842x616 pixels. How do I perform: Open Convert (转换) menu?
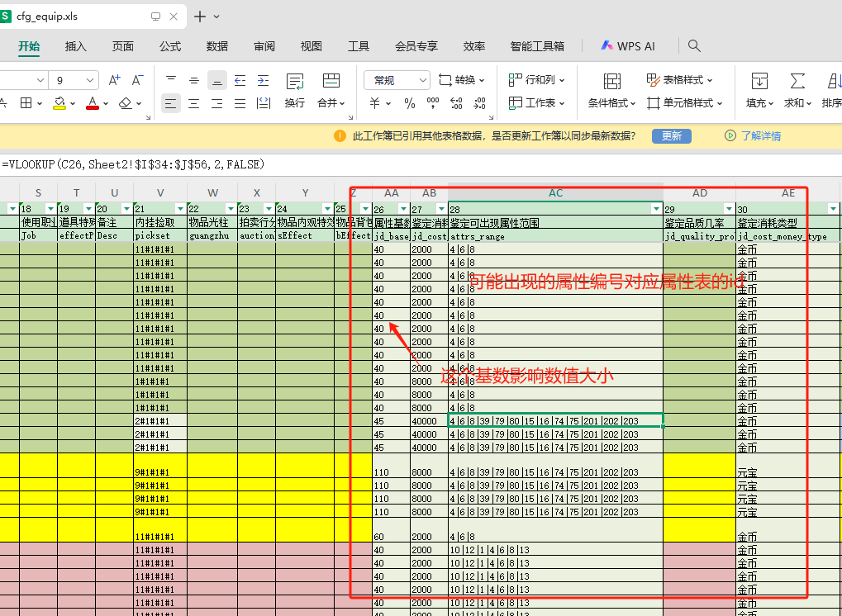(x=461, y=80)
